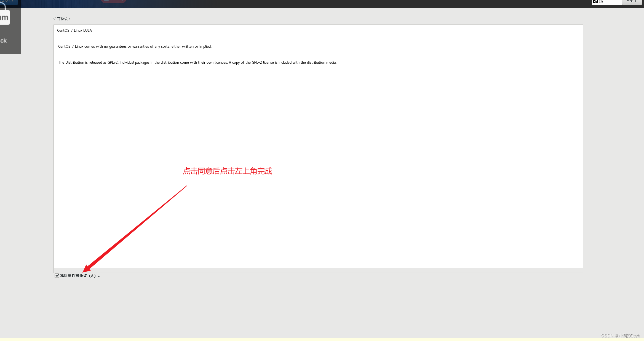This screenshot has width=644, height=341.
Task: Click the keyboard layout icon beside cn
Action: [595, 1]
